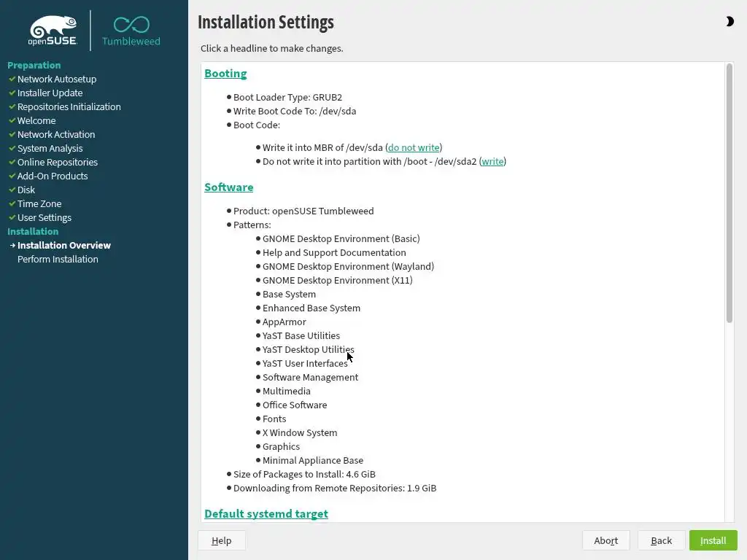
Task: Click the 'Multimedia' pattern entry
Action: click(286, 391)
